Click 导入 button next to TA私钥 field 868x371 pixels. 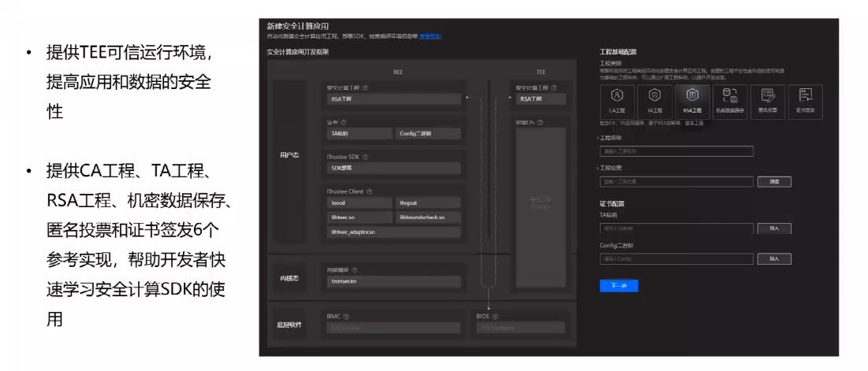point(774,228)
